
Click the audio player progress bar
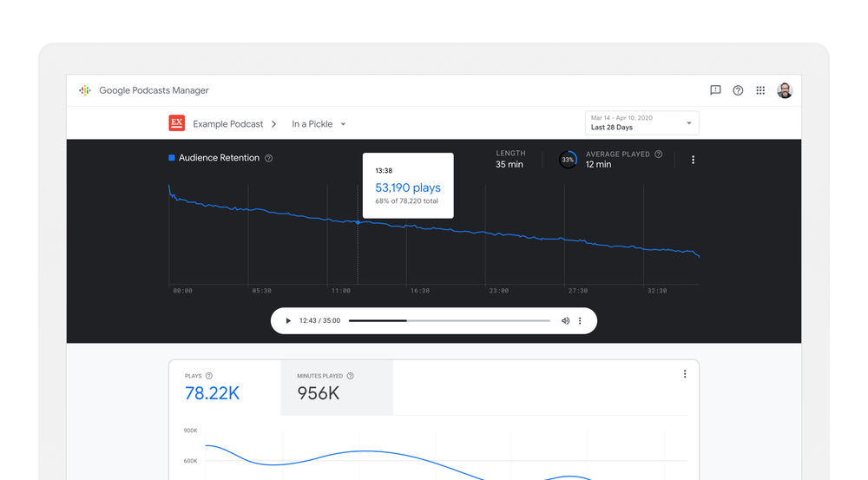pos(449,321)
